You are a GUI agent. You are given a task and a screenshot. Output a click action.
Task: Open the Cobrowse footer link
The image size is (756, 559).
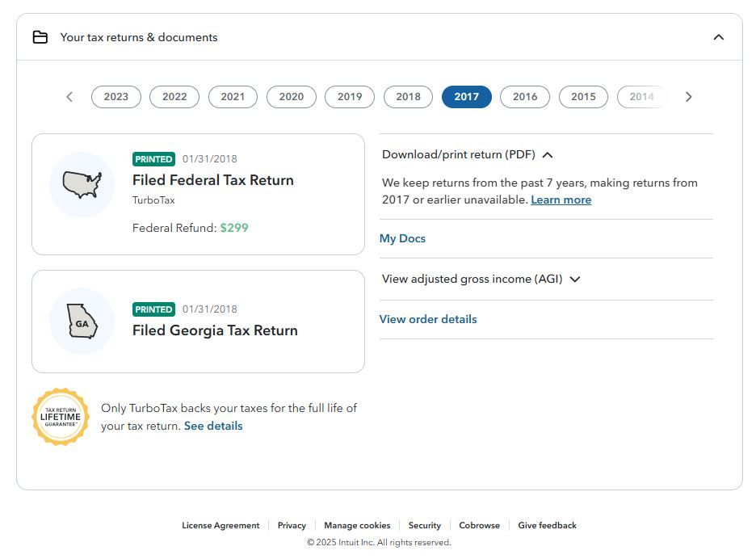point(479,525)
